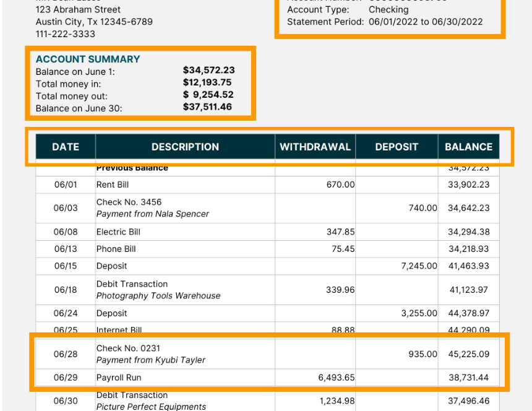The image size is (532, 411).
Task: Select the Balance on June 30 amount
Action: tap(207, 107)
